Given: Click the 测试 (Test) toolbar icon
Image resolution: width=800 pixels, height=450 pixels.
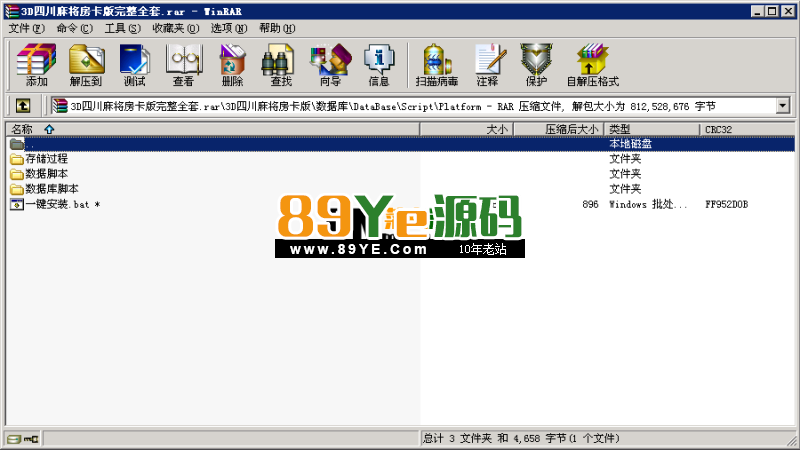Looking at the screenshot, I should point(135,65).
